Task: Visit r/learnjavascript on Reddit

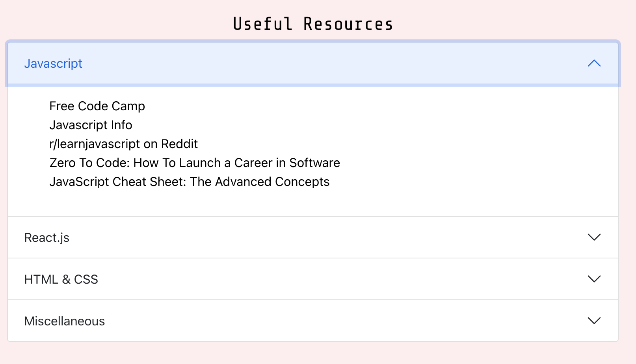Action: coord(123,144)
